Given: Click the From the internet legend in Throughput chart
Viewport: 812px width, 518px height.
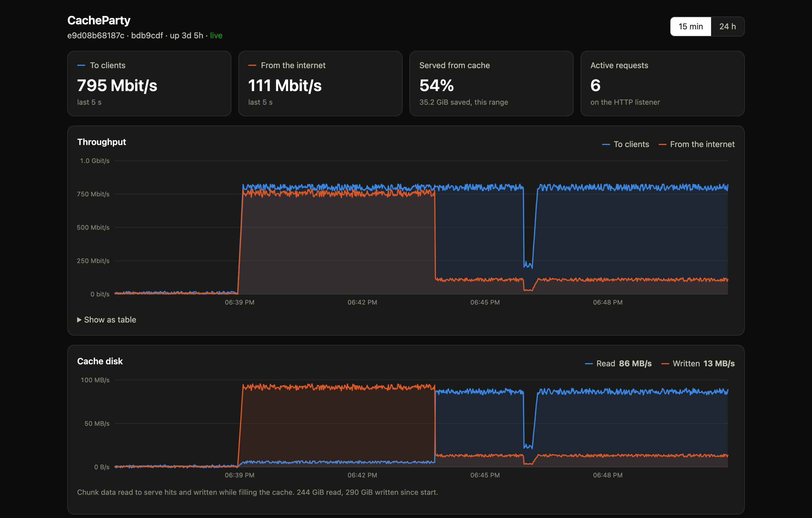Looking at the screenshot, I should [697, 144].
